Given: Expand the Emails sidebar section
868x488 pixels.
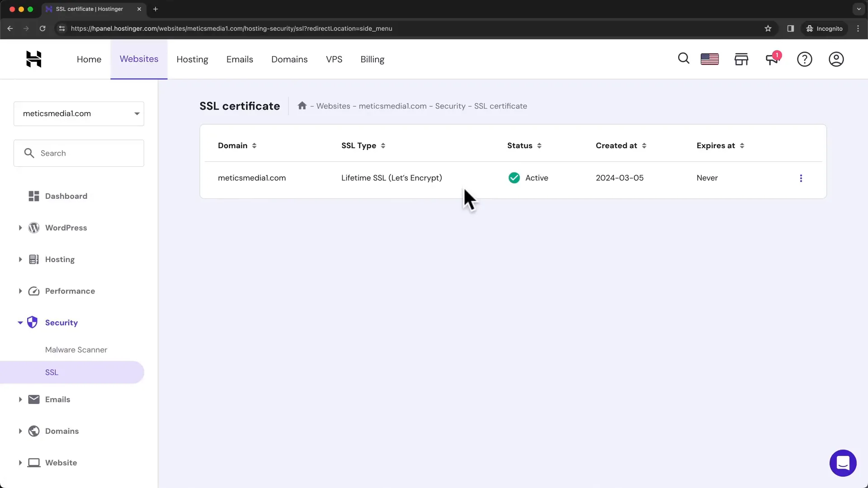Looking at the screenshot, I should (x=20, y=399).
